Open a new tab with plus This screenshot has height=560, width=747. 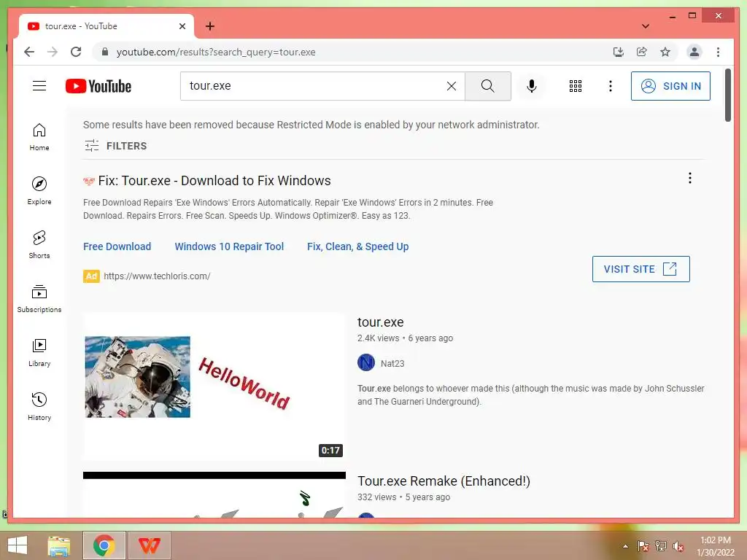coord(209,26)
